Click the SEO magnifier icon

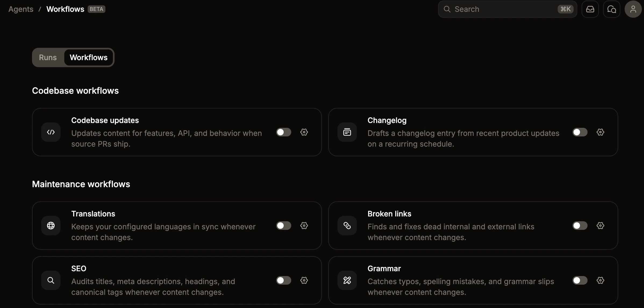pyautogui.click(x=51, y=280)
